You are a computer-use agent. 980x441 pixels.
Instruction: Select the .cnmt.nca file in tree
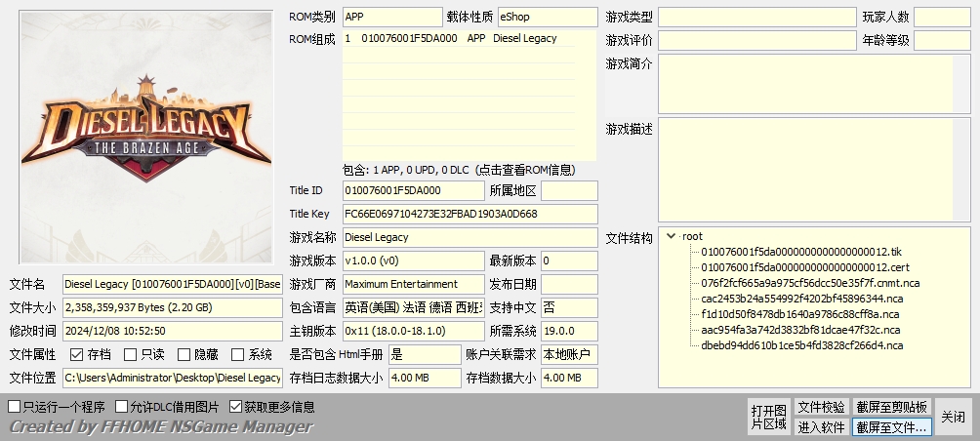point(810,283)
